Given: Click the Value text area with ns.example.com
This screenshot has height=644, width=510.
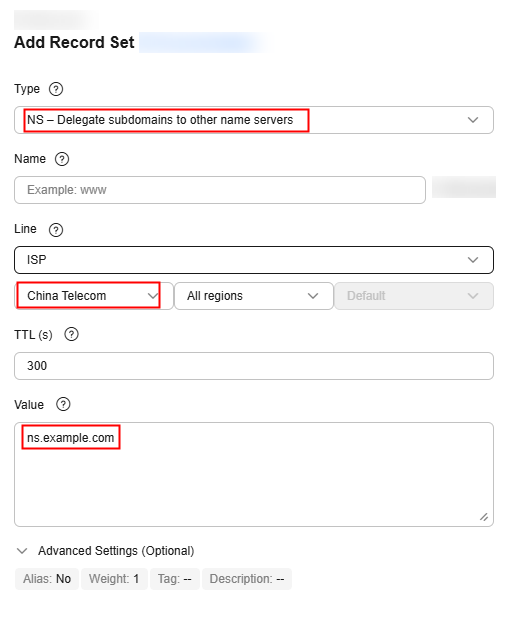Looking at the screenshot, I should [x=254, y=474].
